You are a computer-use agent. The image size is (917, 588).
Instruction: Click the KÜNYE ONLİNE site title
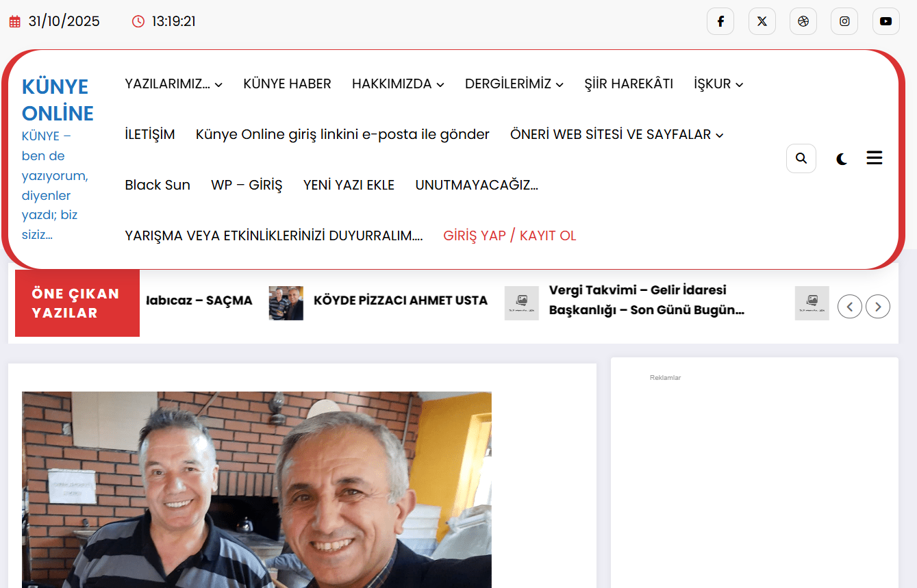coord(58,100)
